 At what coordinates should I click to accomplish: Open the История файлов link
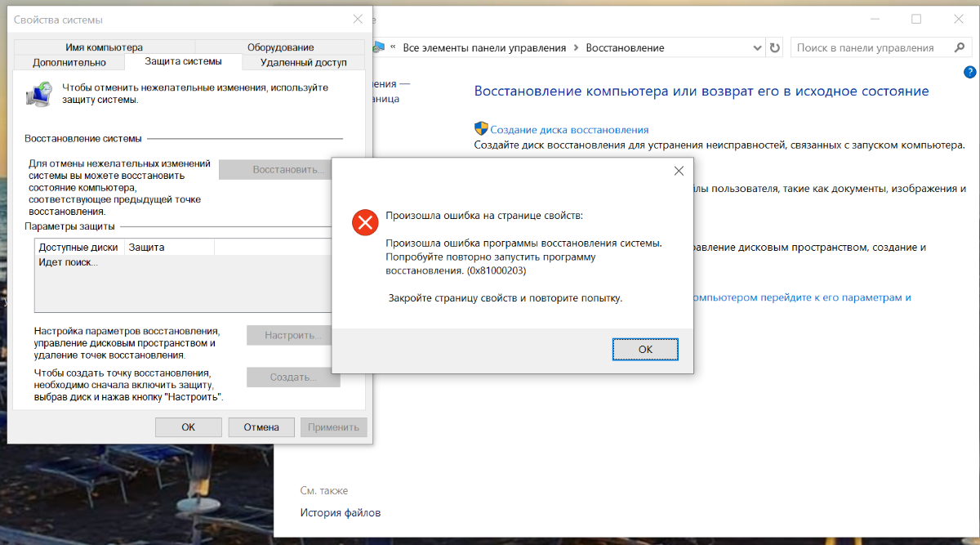341,513
